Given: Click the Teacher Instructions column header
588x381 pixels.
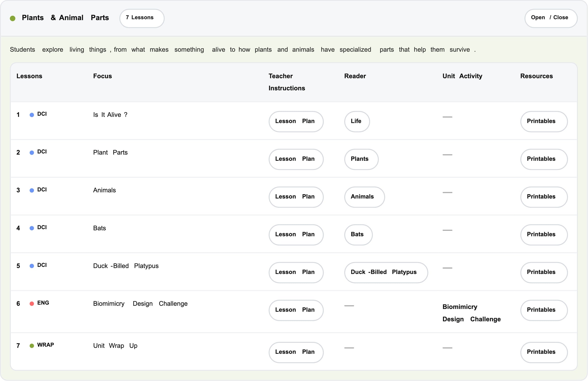Looking at the screenshot, I should click(287, 82).
